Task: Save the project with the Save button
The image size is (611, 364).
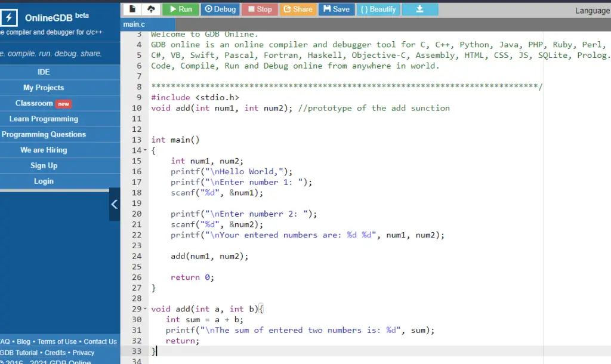Action: coord(337,9)
